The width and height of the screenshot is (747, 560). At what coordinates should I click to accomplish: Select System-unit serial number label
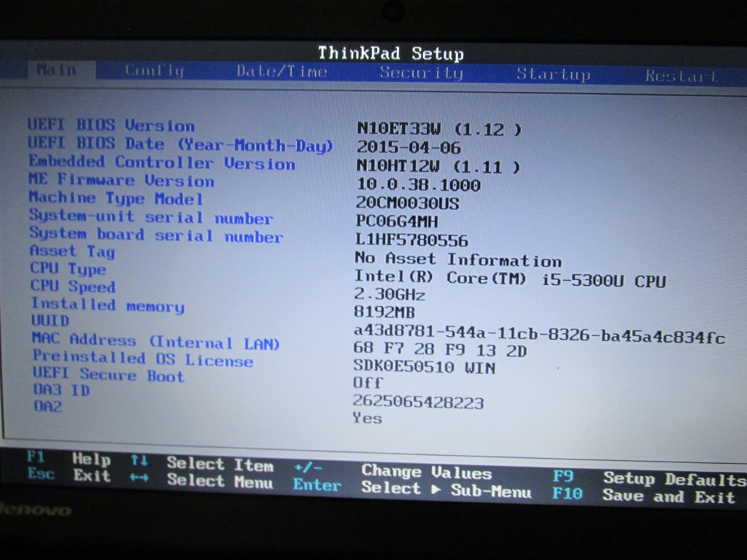click(x=151, y=217)
